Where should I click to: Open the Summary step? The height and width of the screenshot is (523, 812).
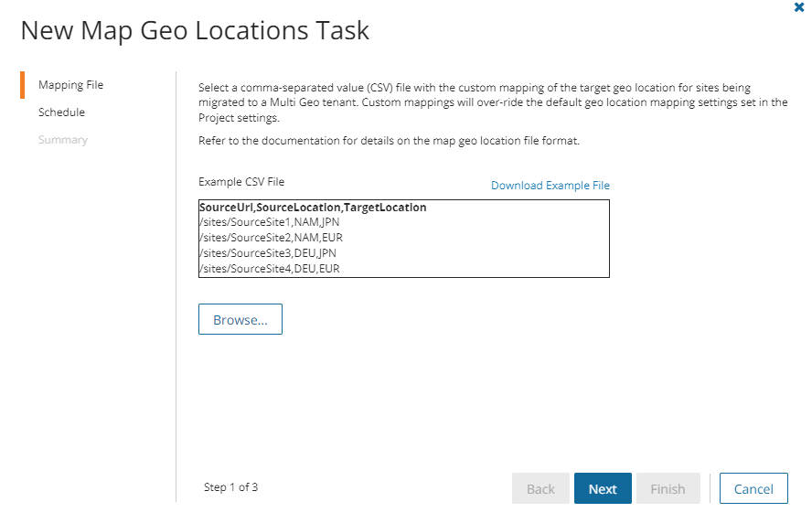pyautogui.click(x=63, y=140)
